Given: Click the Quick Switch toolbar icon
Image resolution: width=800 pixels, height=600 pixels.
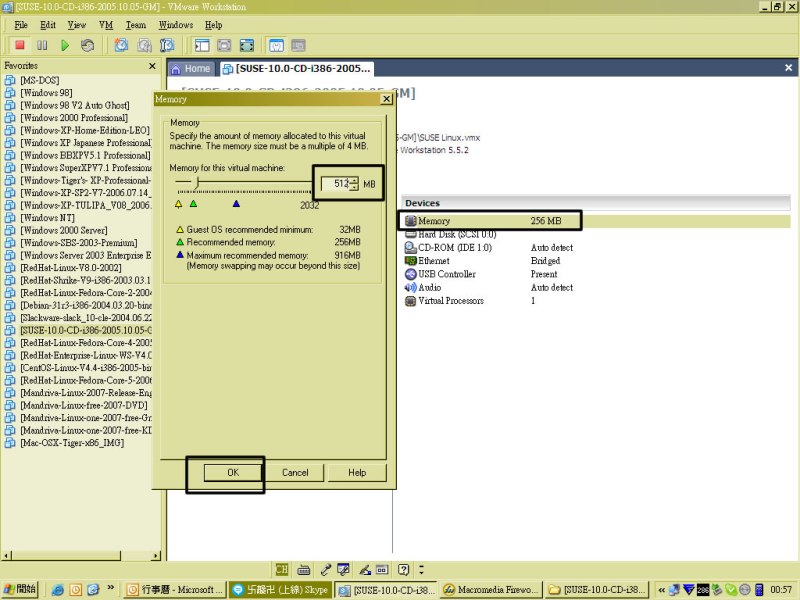Looking at the screenshot, I should pos(247,45).
